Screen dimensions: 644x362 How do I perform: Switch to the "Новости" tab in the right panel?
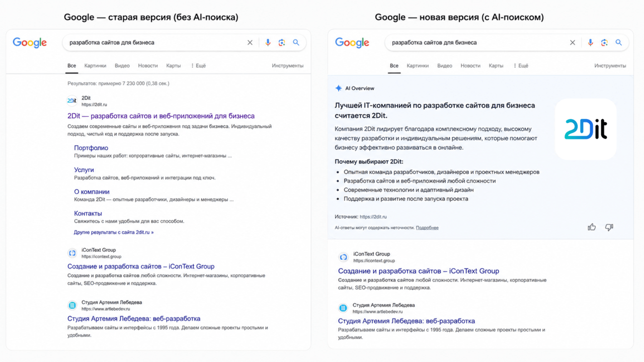click(470, 66)
